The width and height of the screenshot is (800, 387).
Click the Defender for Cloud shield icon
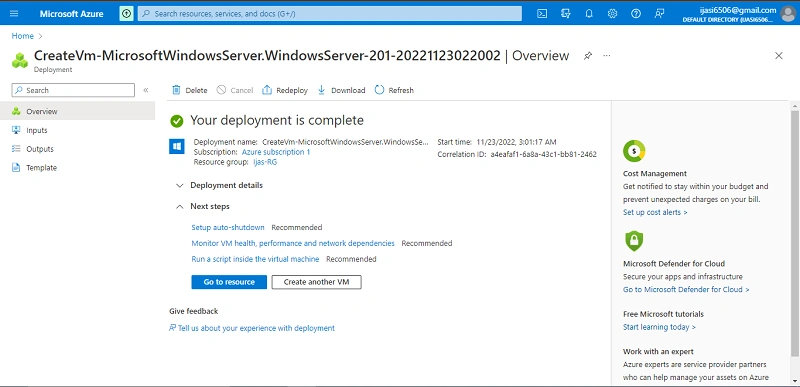pyautogui.click(x=634, y=241)
